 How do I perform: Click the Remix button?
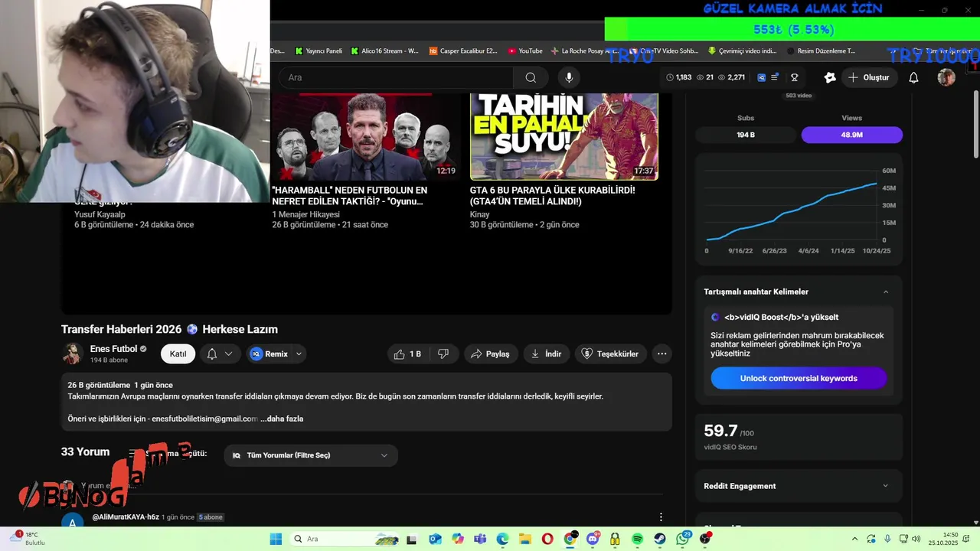[270, 354]
